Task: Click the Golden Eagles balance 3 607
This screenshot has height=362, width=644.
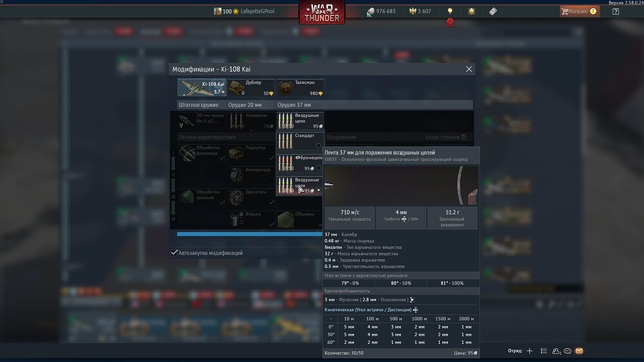Action: [420, 11]
